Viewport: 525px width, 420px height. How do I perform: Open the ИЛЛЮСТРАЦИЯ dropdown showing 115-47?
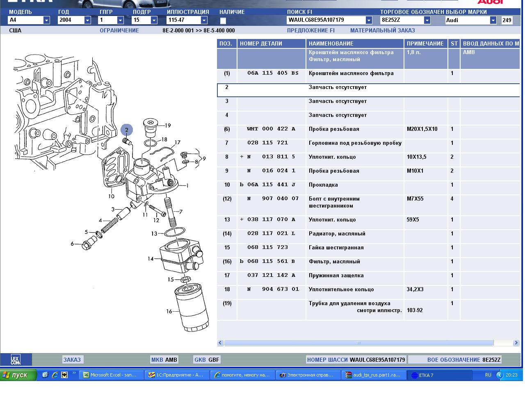click(x=204, y=20)
